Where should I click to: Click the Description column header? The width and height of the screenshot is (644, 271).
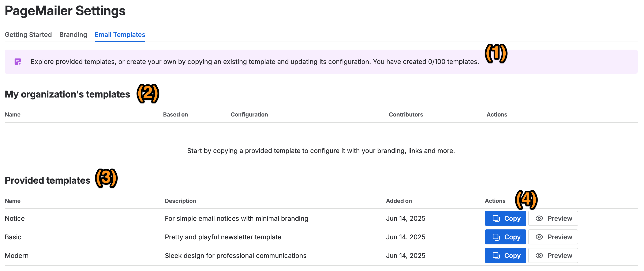pos(180,201)
